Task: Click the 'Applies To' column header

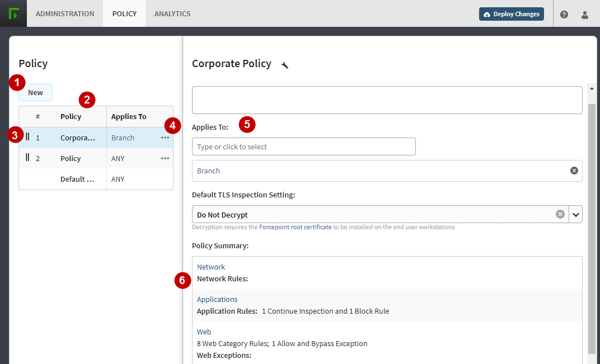Action: 129,117
